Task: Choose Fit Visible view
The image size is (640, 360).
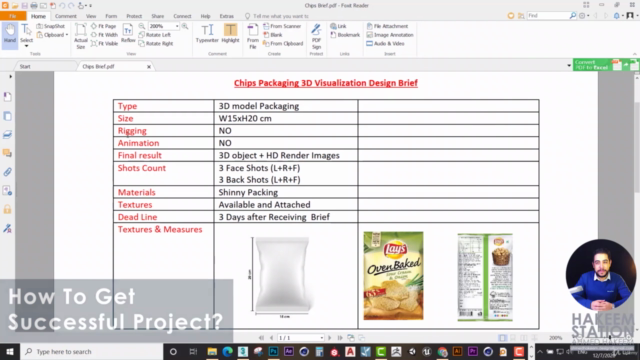Action: coord(104,43)
